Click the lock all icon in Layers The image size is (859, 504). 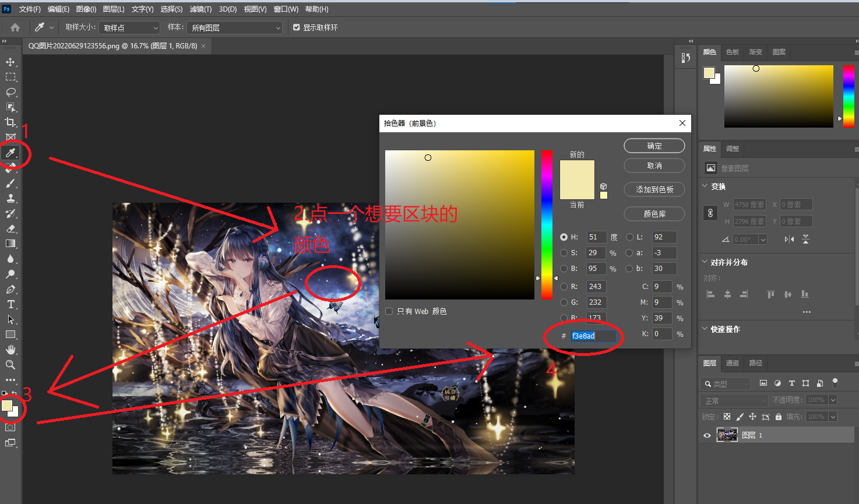pos(779,417)
